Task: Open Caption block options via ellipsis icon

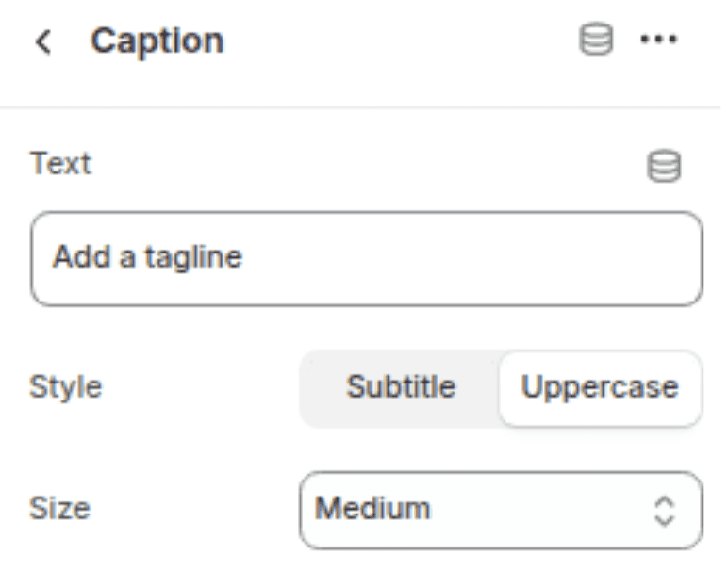Action: [658, 41]
